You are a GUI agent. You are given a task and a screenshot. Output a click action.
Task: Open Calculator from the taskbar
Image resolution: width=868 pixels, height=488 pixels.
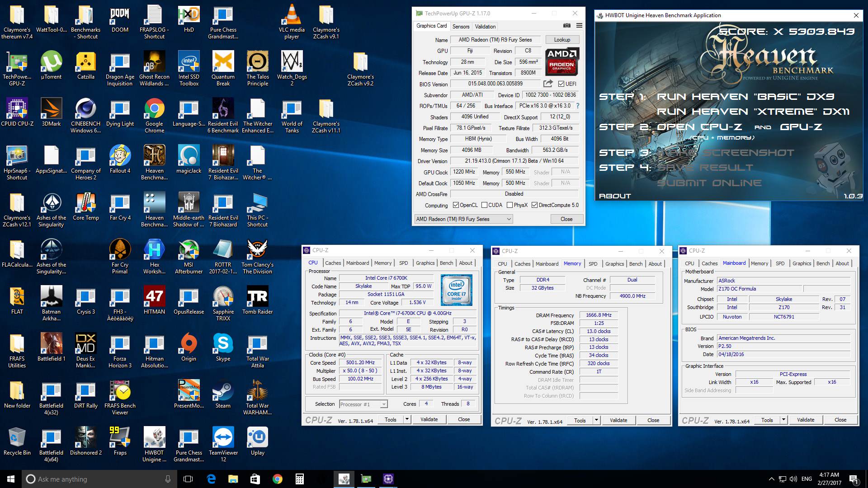pyautogui.click(x=299, y=479)
